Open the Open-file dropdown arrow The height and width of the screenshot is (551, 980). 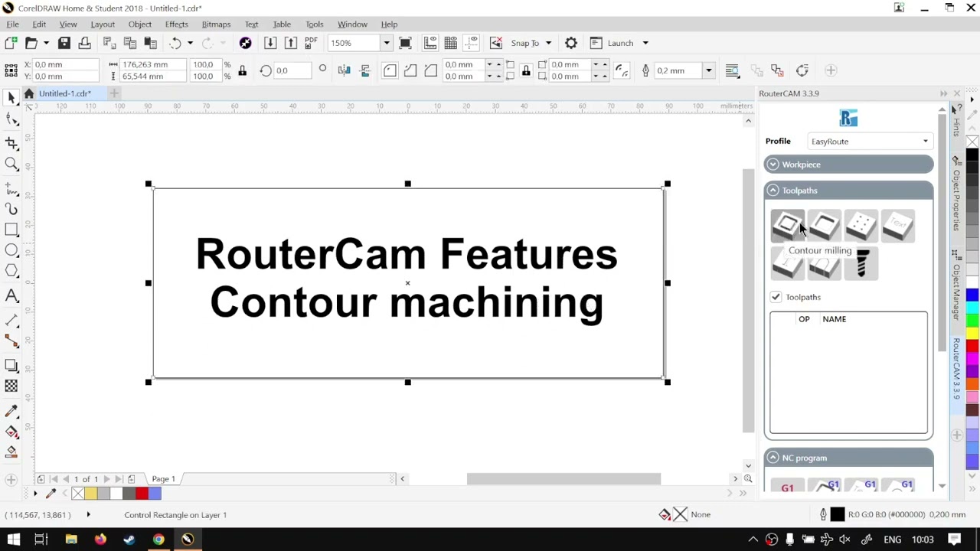tap(46, 43)
